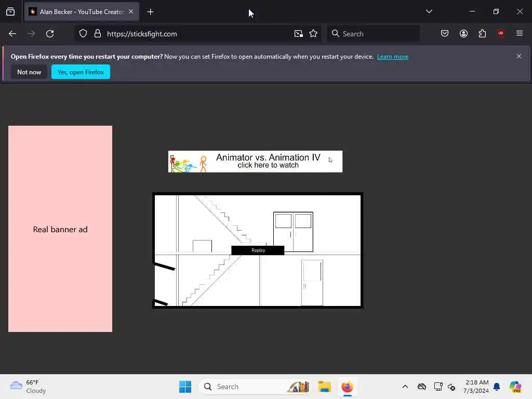The image size is (532, 399).
Task: Dismiss the Firefox startup notification bar
Action: click(x=519, y=56)
